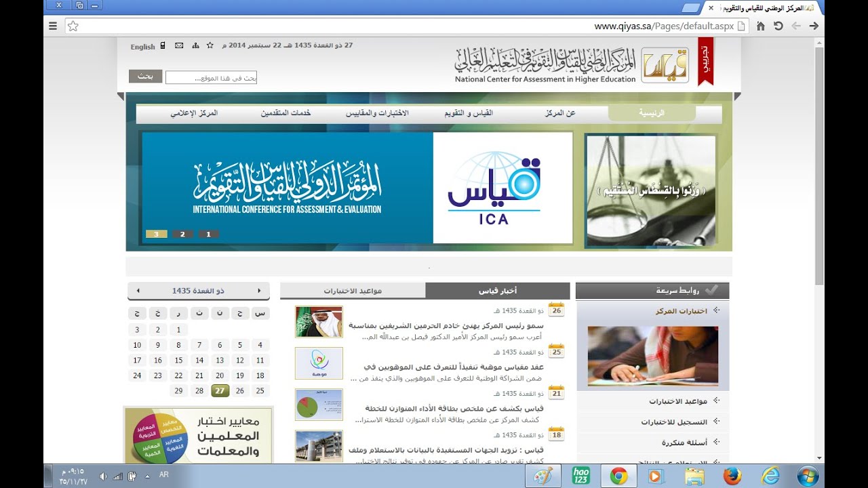
Task: Click the Qiyas logo in header
Action: coord(665,65)
